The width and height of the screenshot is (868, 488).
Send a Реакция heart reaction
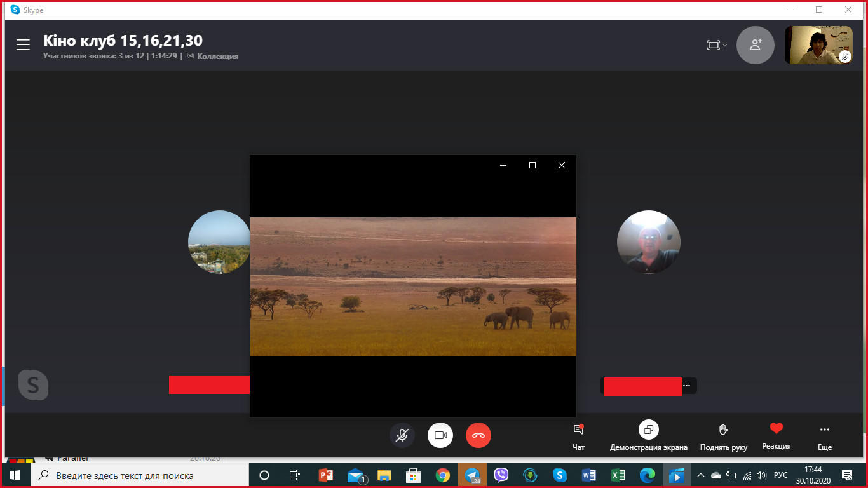(x=776, y=436)
